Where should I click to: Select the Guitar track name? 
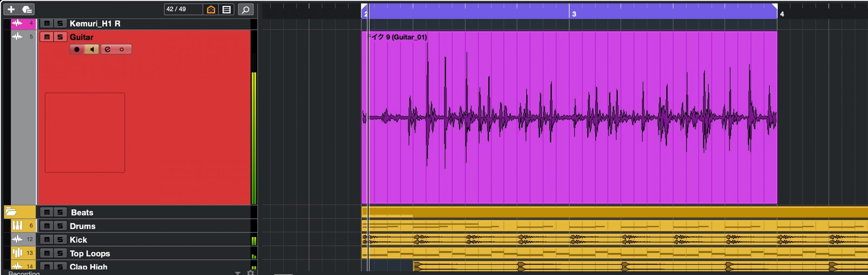coord(81,37)
